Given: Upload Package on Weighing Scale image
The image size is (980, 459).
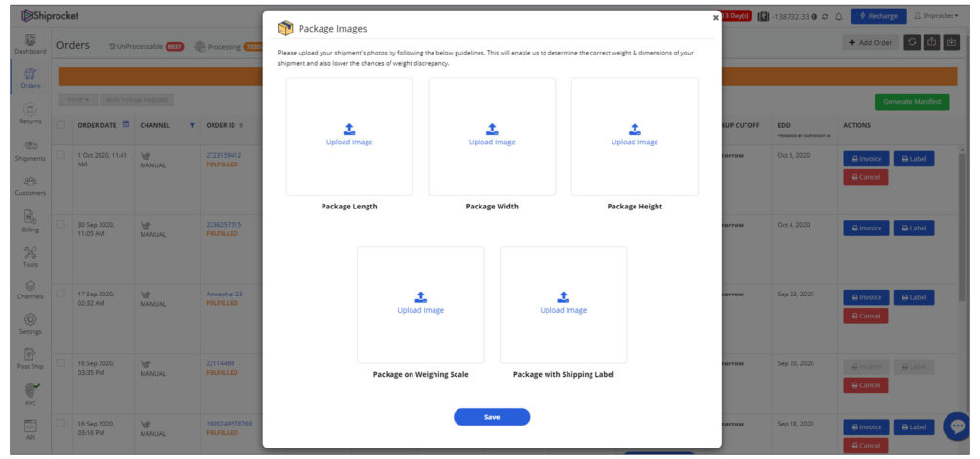Looking at the screenshot, I should (421, 303).
